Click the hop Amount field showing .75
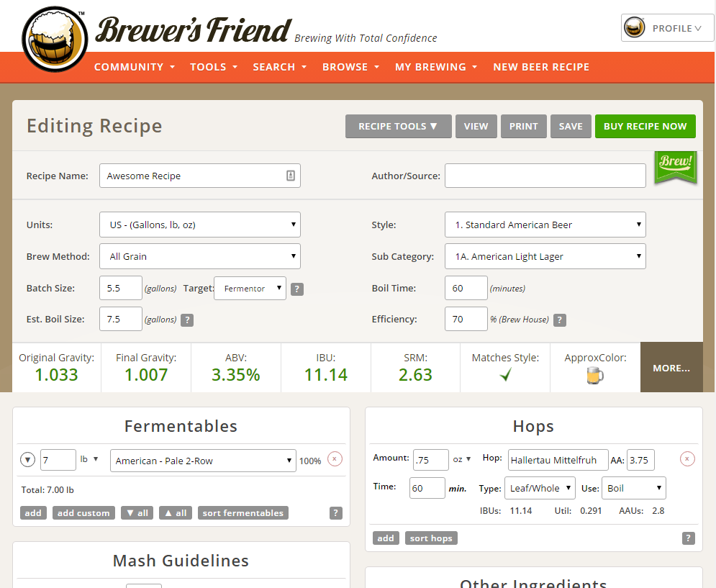The image size is (716, 588). point(430,460)
